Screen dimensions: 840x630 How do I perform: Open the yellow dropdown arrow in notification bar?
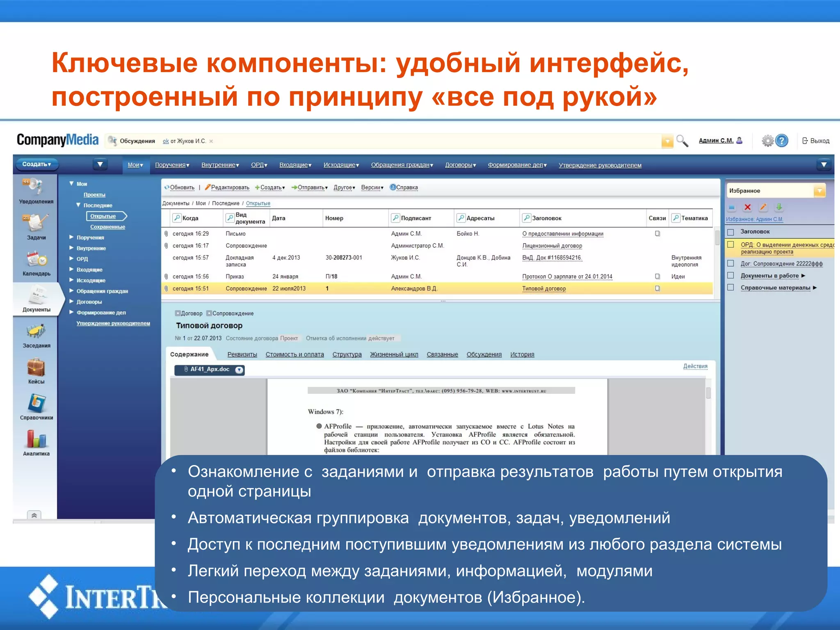(667, 142)
